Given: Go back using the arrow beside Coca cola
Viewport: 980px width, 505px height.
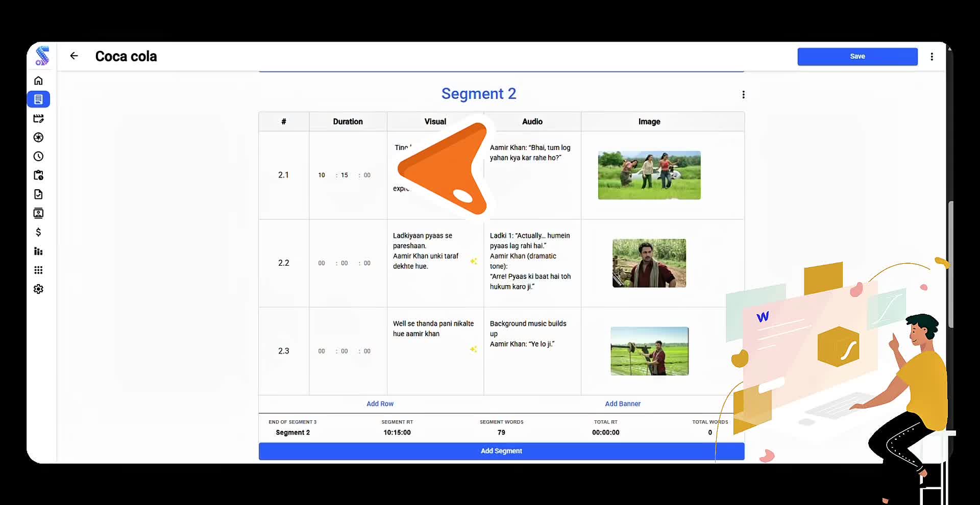Looking at the screenshot, I should tap(74, 56).
